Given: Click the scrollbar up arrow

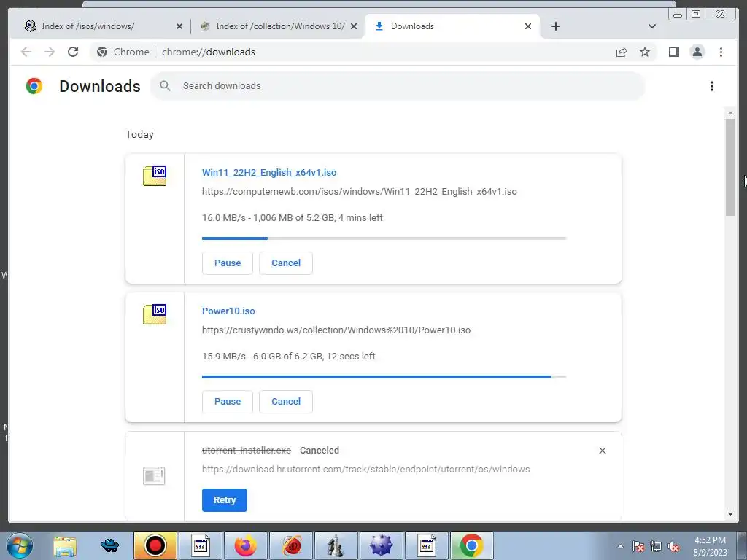Looking at the screenshot, I should tap(730, 113).
